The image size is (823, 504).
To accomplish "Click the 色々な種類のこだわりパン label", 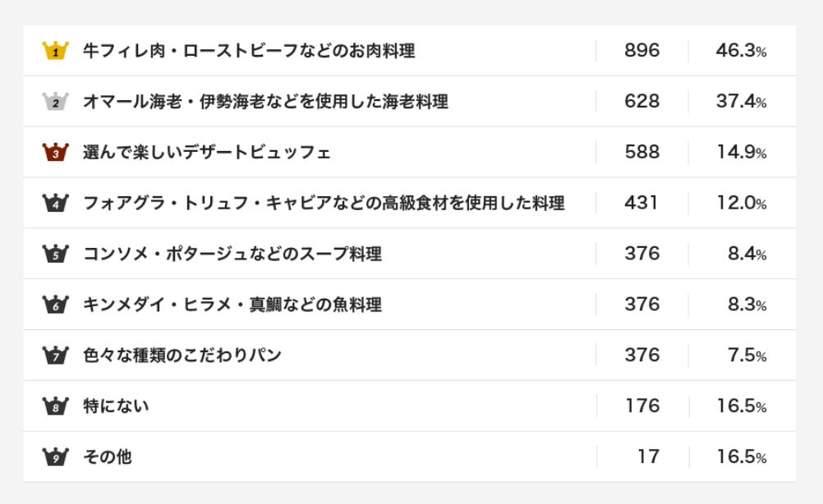I will click(x=182, y=355).
